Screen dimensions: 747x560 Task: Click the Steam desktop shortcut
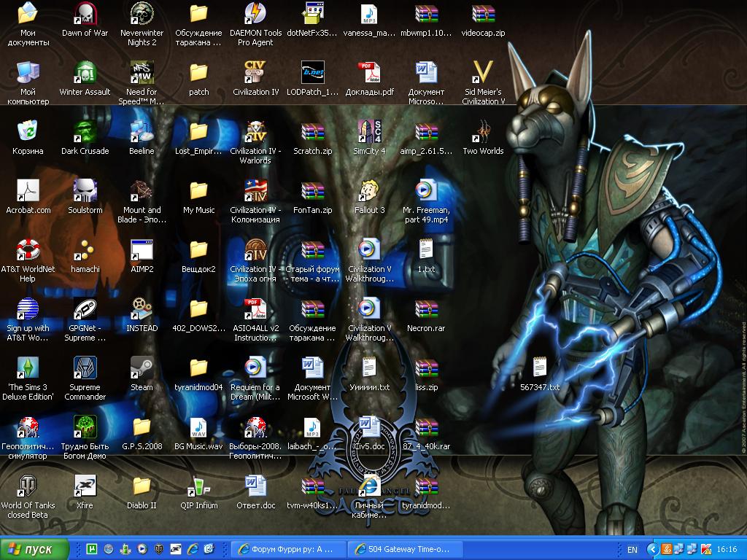tap(142, 368)
